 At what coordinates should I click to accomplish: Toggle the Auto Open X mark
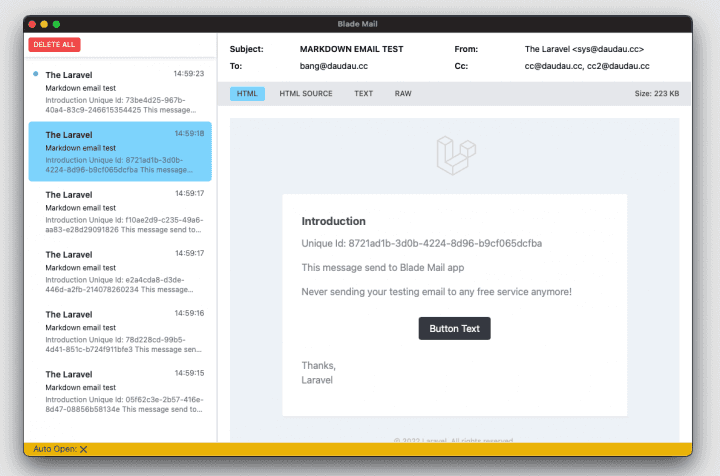pos(83,449)
